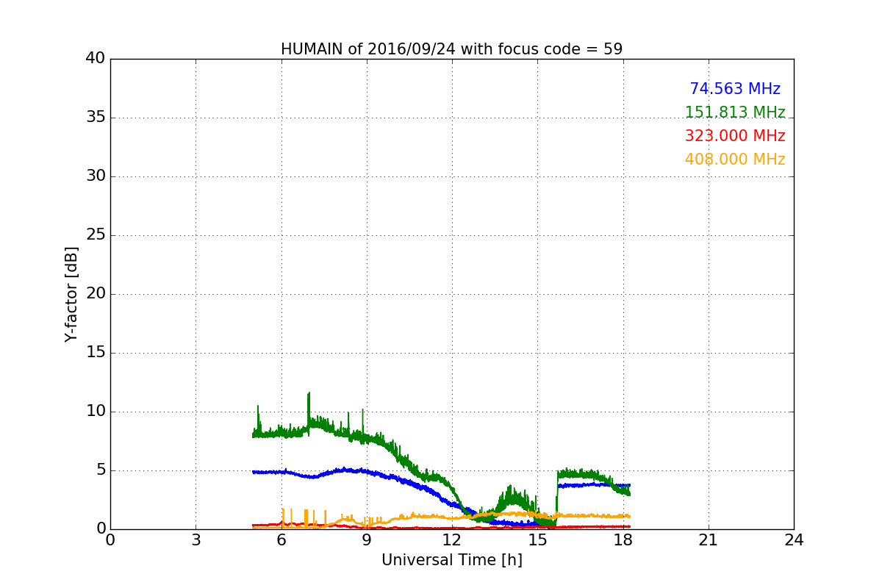The image size is (882, 588).
Task: Click the x-axis tick label 18
Action: (x=623, y=539)
